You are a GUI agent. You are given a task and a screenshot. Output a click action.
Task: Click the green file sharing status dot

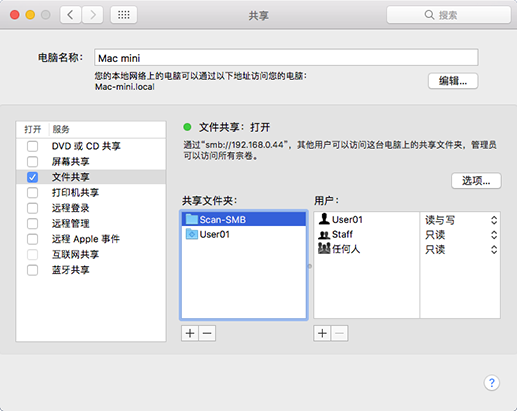187,127
